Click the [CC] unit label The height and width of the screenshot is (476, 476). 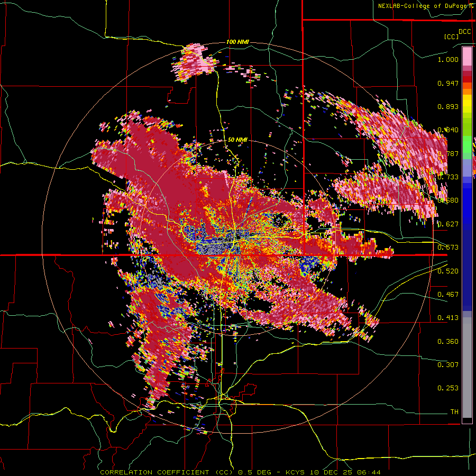452,36
